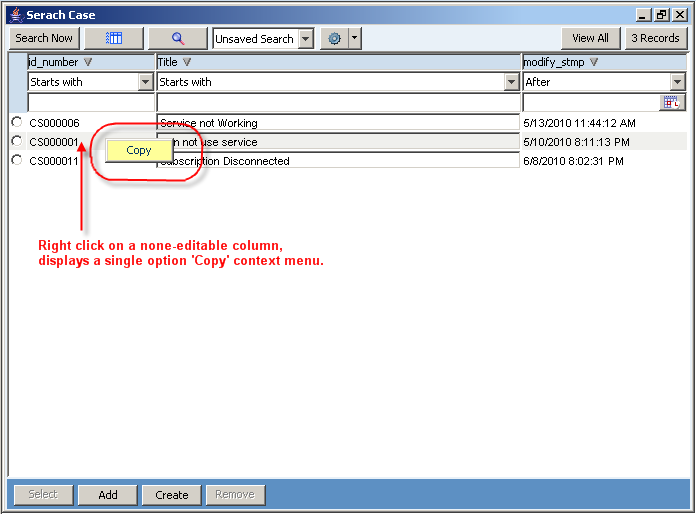Select radio button for CS000001
Image resolution: width=696 pixels, height=514 pixels.
(x=16, y=141)
